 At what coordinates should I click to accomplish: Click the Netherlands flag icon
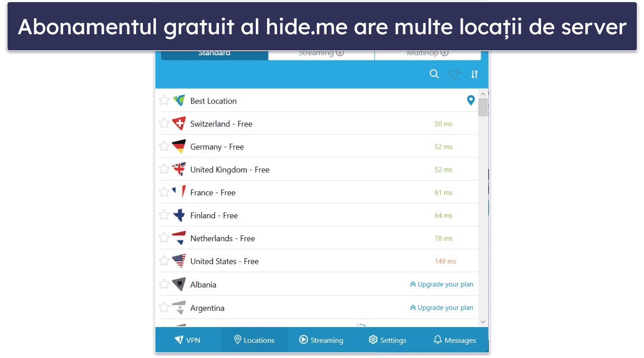(x=179, y=238)
